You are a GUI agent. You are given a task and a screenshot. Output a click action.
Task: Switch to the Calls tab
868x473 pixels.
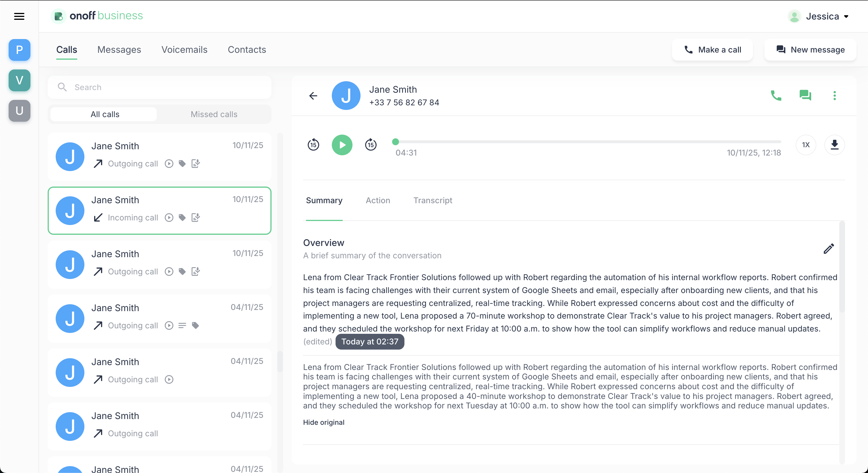tap(67, 50)
